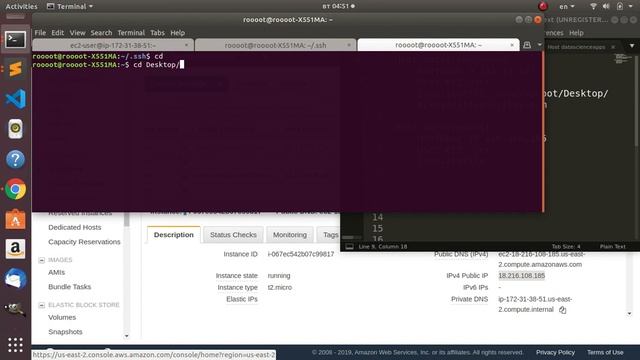This screenshot has height=360, width=640.
Task: Collapse the ELASTIC BLOCK STORE section
Action: coord(41,305)
